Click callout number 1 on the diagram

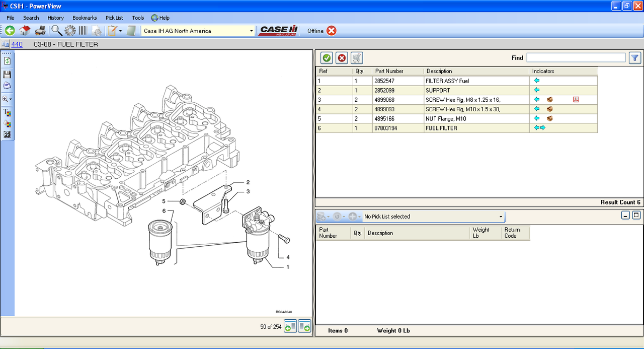(288, 267)
